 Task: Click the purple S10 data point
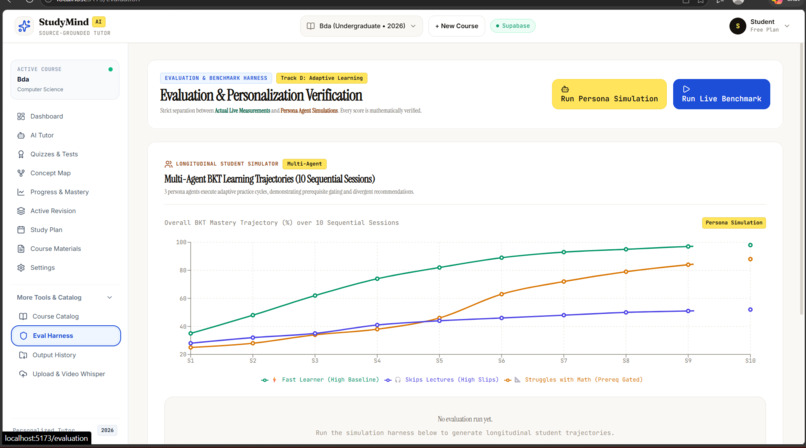click(750, 310)
